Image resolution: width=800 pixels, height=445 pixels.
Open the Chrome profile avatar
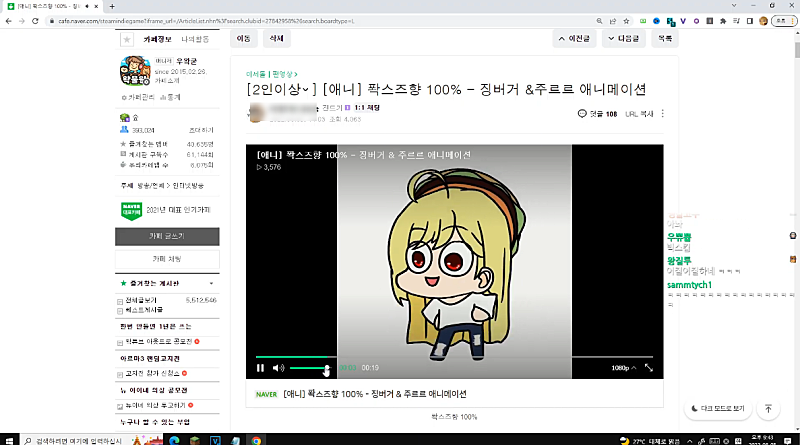pos(763,21)
